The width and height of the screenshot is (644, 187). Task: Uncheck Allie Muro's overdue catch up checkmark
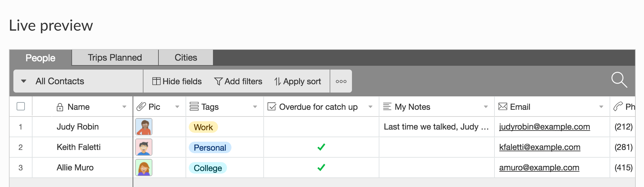tap(321, 168)
